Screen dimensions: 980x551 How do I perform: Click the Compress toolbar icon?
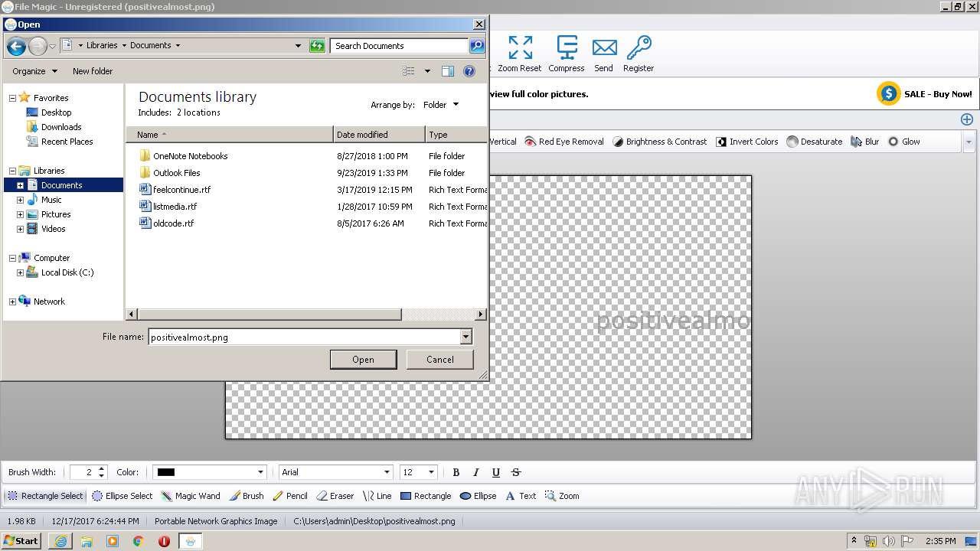(567, 54)
